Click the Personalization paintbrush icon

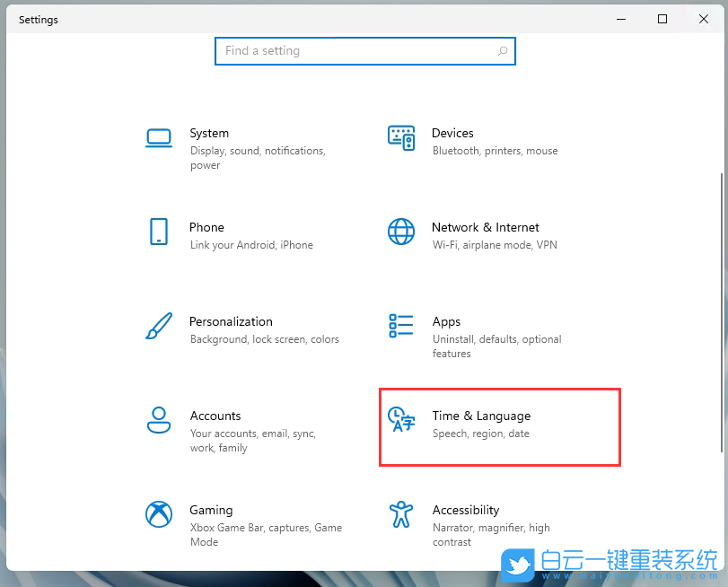tap(159, 326)
